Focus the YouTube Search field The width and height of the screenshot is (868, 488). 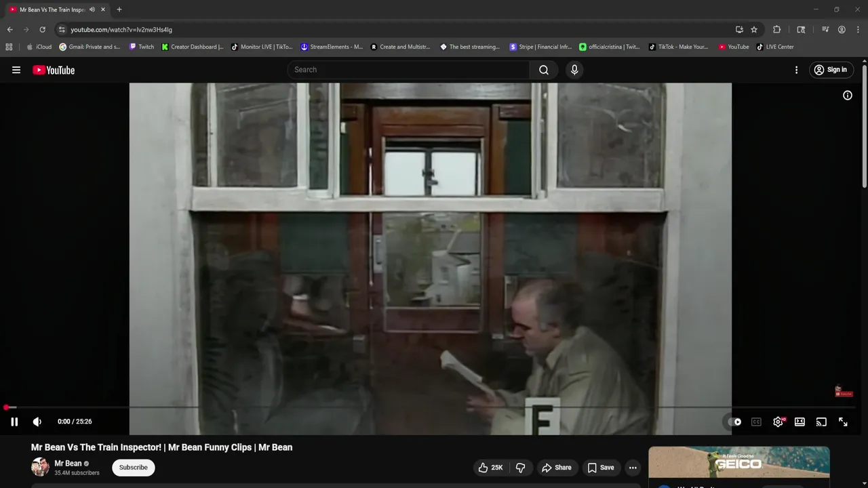pos(409,70)
